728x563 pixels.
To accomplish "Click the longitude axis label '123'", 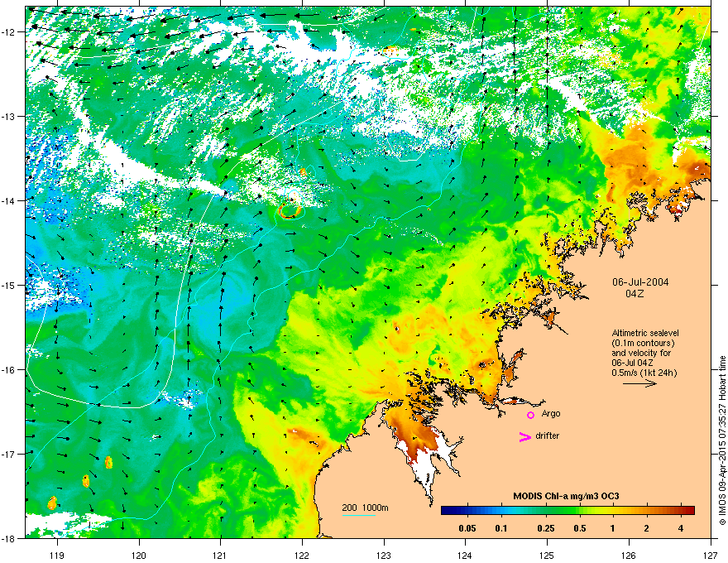I will 384,555.
